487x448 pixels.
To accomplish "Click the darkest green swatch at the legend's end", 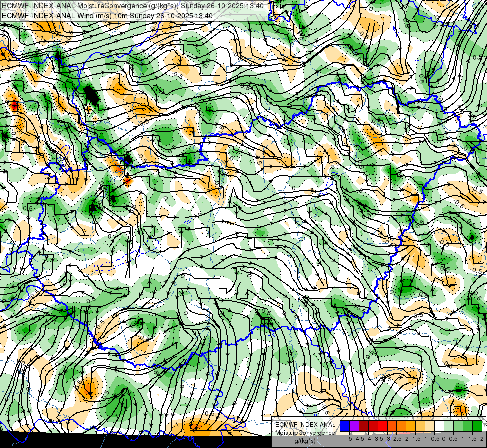I will click(477, 426).
